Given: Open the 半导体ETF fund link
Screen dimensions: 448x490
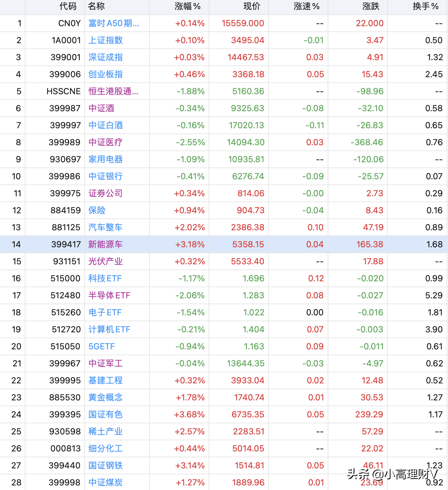Looking at the screenshot, I should (x=109, y=295).
